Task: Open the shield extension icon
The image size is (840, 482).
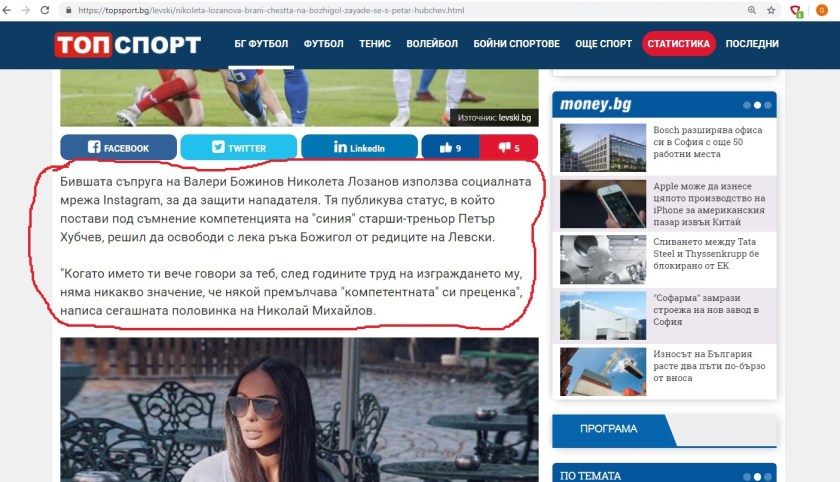Action: 797,11
